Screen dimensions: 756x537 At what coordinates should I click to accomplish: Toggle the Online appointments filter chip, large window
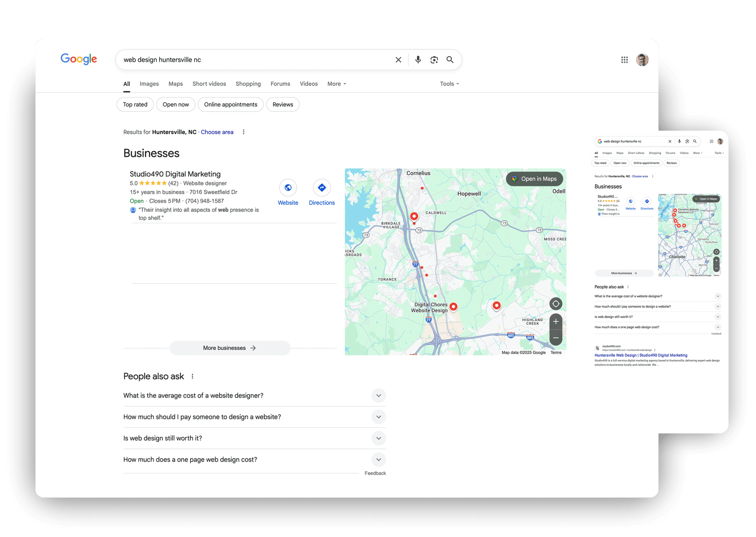click(231, 104)
